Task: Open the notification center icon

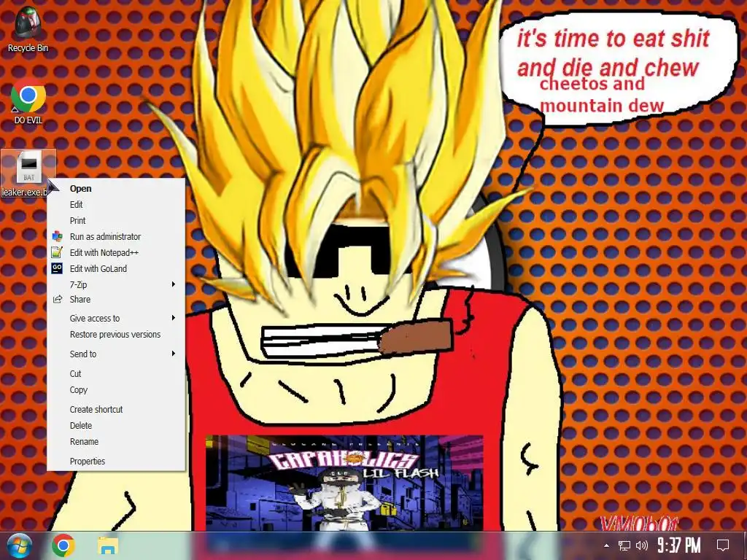Action: (x=723, y=545)
